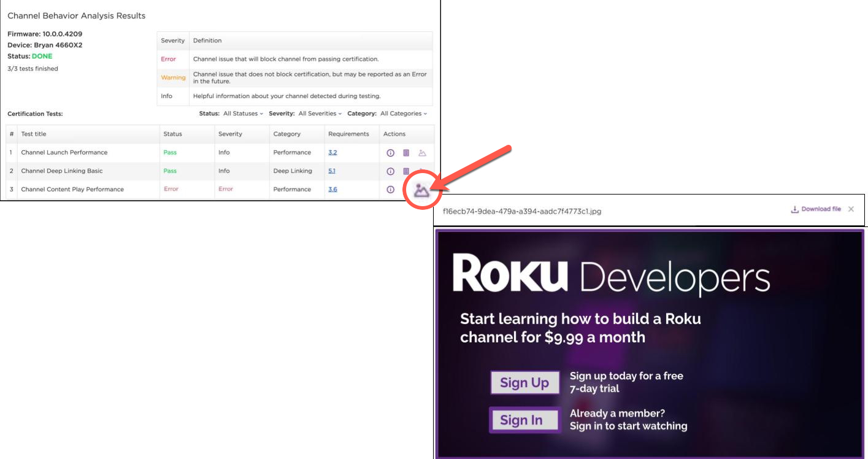Click the preview file name f16ecb74 jpg
Image resolution: width=868 pixels, height=459 pixels.
click(522, 211)
